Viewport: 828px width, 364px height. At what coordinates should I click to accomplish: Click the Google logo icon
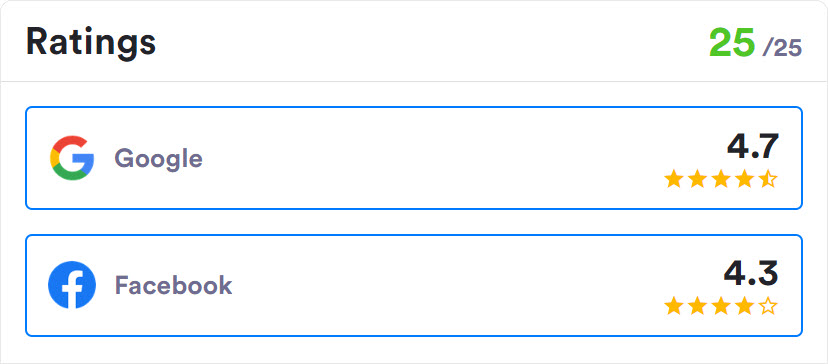pyautogui.click(x=72, y=158)
